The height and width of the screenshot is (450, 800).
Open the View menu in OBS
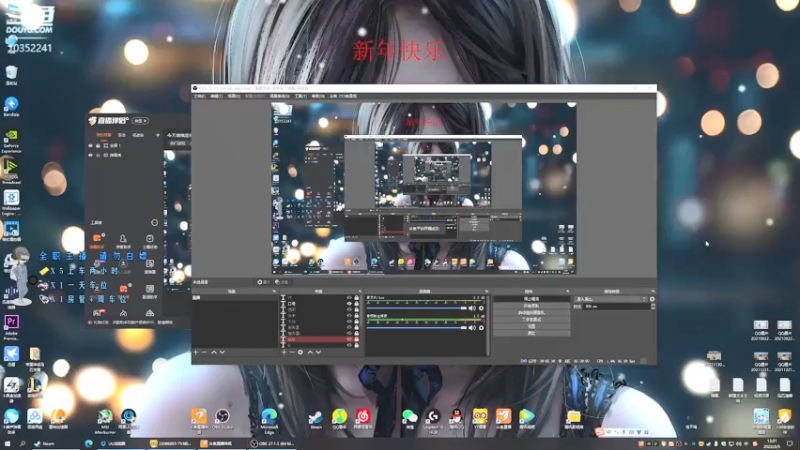tap(234, 96)
